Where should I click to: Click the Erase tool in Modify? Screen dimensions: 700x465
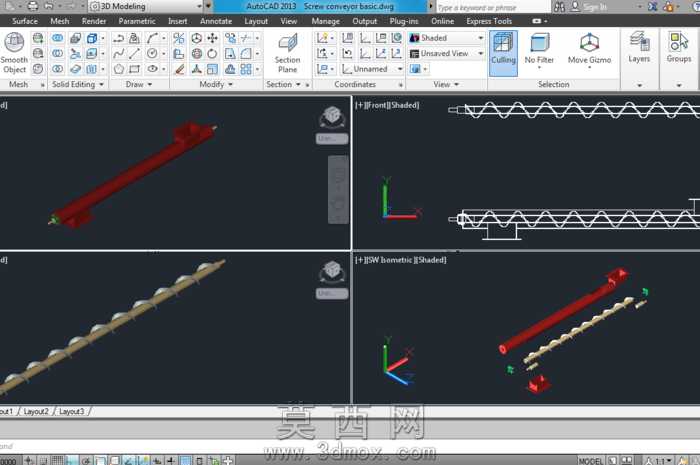tap(179, 69)
